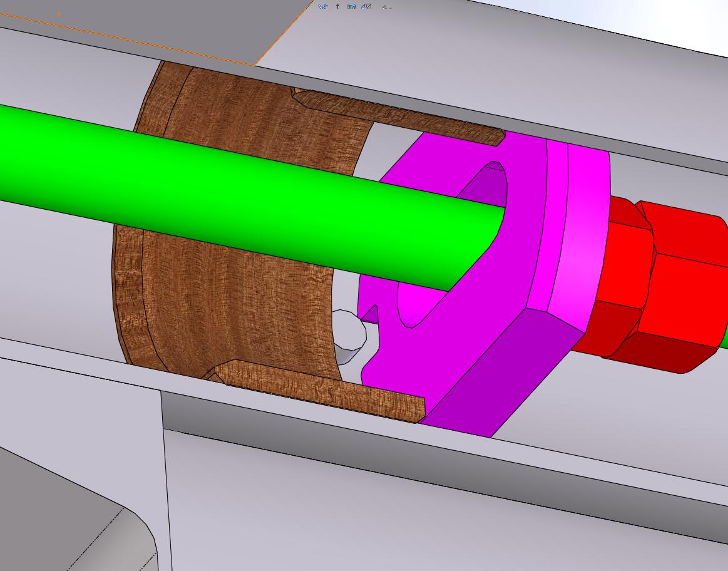Toggle the section view icon
The image size is (728, 571).
tap(367, 6)
